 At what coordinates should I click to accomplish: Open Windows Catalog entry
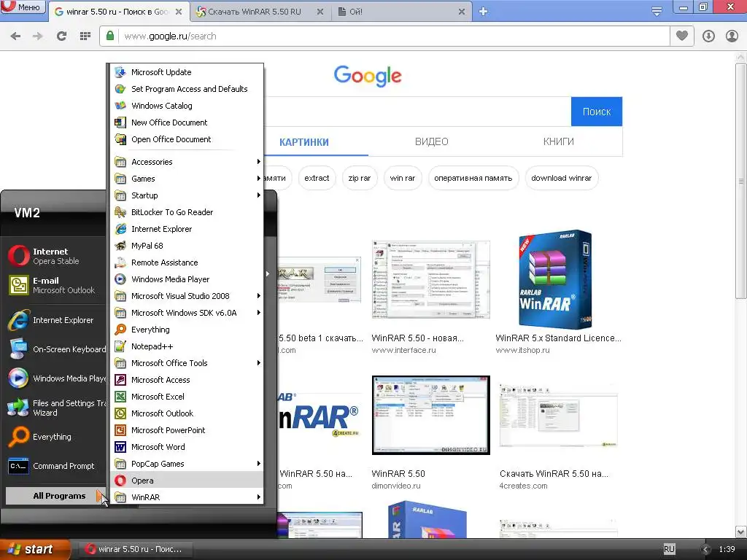186,106
